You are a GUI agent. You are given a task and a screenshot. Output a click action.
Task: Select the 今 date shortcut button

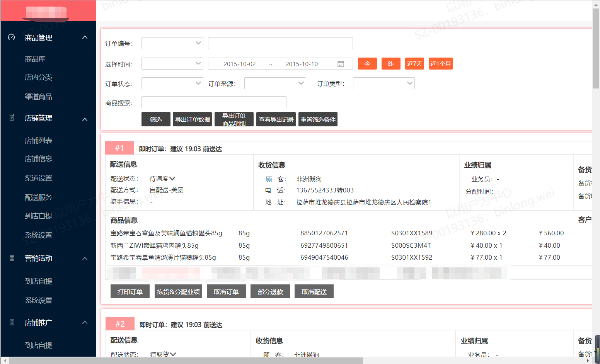coord(367,63)
